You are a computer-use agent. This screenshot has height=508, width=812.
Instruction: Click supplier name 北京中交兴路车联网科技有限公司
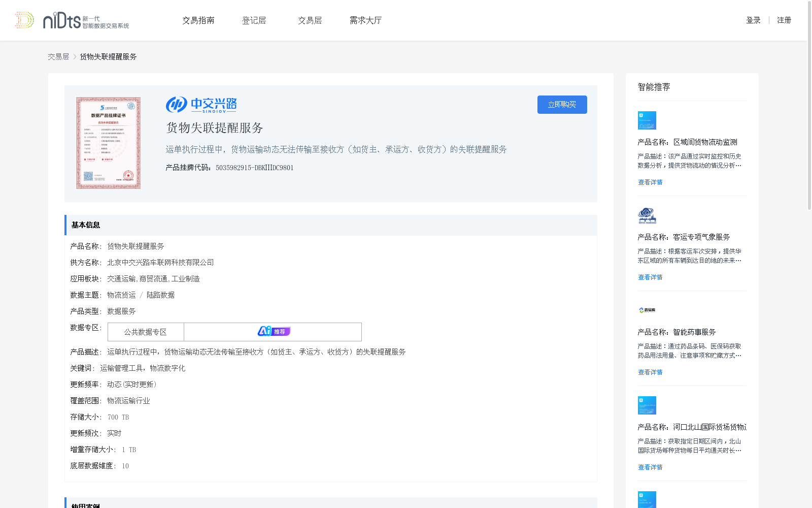[x=160, y=263]
